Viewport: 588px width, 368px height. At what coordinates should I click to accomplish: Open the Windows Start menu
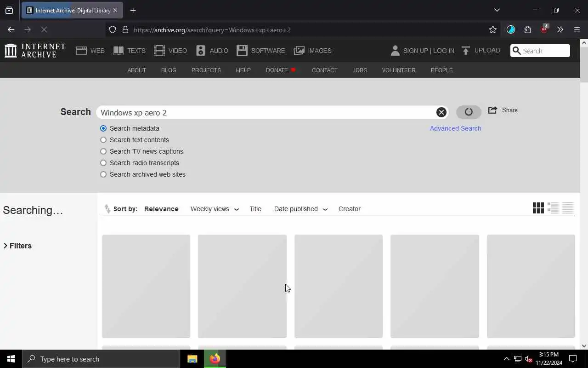coord(11,359)
